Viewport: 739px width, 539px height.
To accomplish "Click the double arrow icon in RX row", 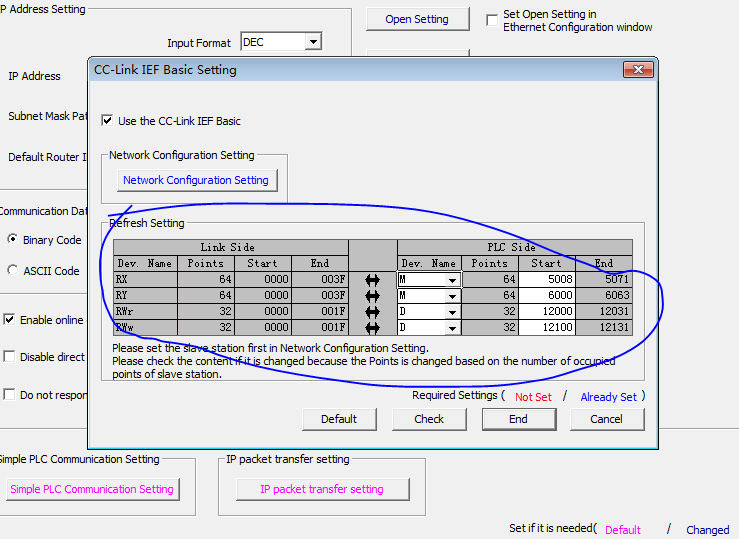I will pos(373,281).
